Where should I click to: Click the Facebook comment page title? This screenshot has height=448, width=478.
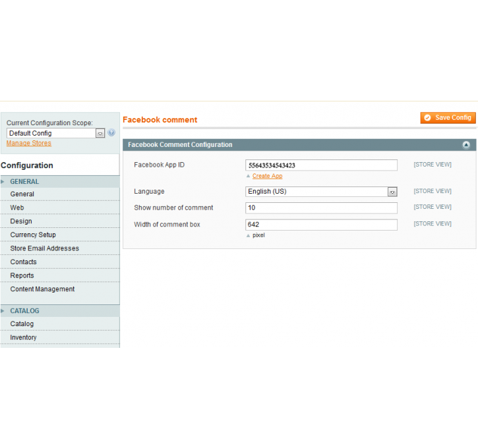(x=160, y=120)
